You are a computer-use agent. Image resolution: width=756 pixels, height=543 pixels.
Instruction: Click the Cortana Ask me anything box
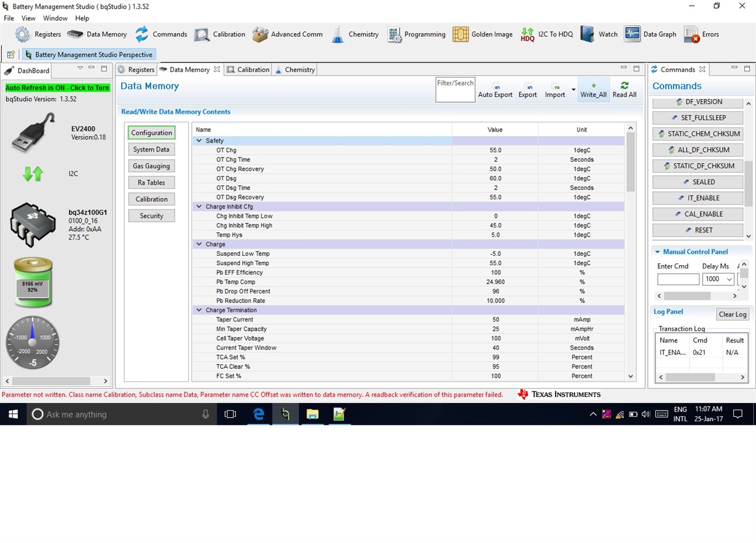122,414
